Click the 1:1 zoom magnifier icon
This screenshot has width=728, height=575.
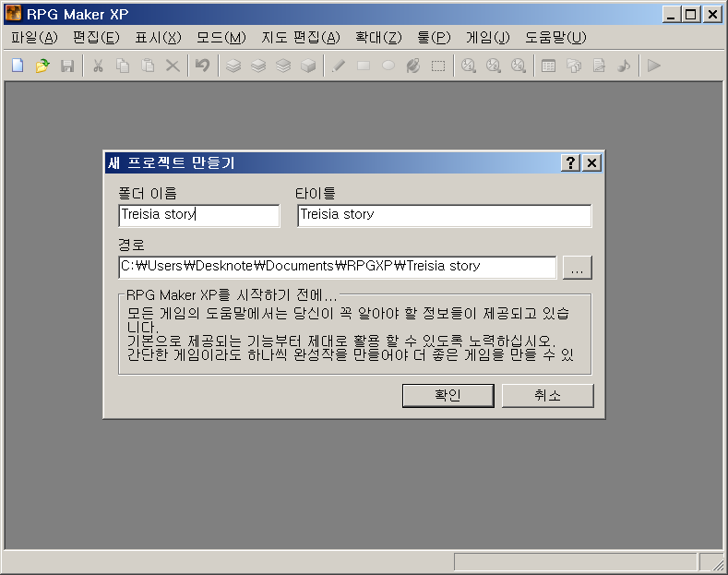(469, 66)
